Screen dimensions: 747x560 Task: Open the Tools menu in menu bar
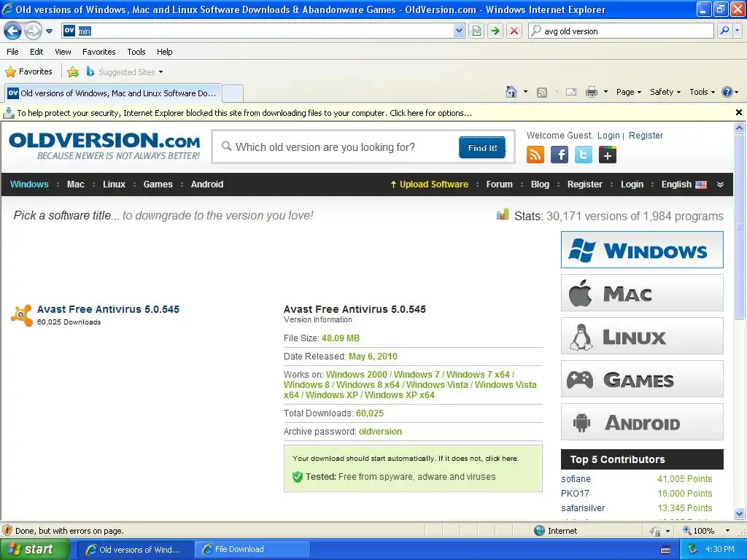136,52
